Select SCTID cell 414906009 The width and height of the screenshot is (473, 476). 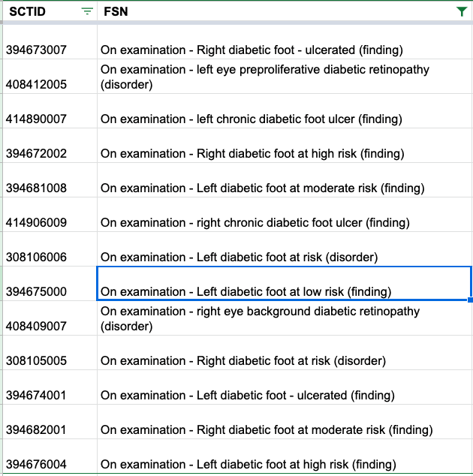click(50, 215)
